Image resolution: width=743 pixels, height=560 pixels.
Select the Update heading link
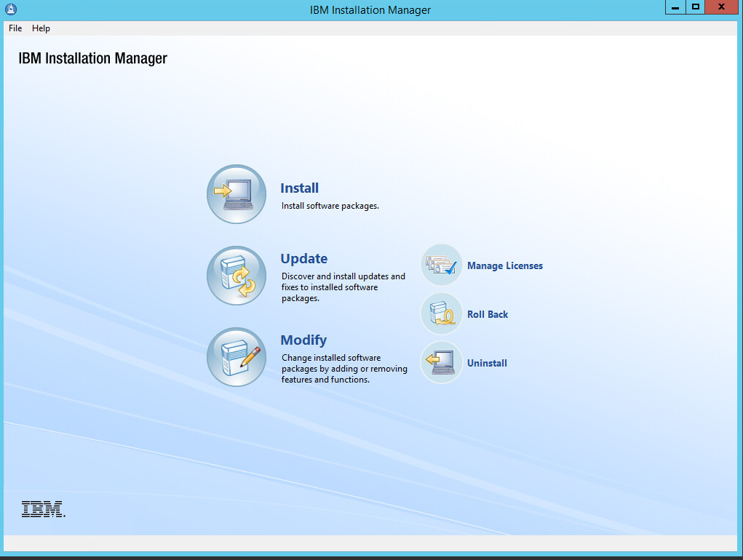pyautogui.click(x=303, y=259)
